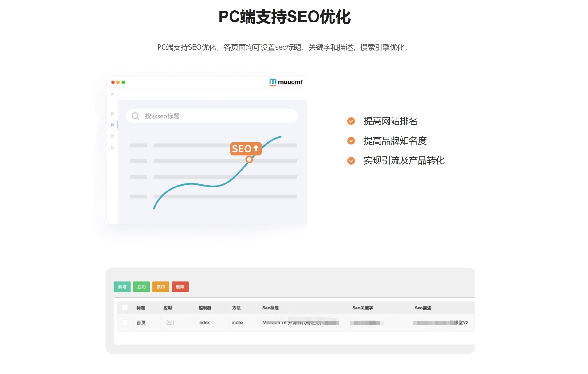The height and width of the screenshot is (374, 588).
Task: Click the orange checkmark beside 提高网站排名
Action: pos(351,121)
